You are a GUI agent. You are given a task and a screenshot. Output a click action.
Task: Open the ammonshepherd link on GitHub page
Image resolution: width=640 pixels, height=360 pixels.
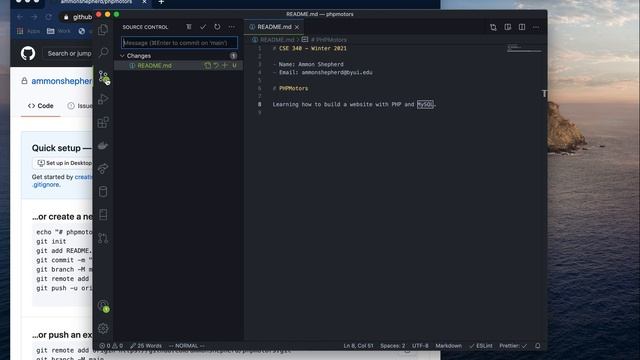pyautogui.click(x=62, y=81)
